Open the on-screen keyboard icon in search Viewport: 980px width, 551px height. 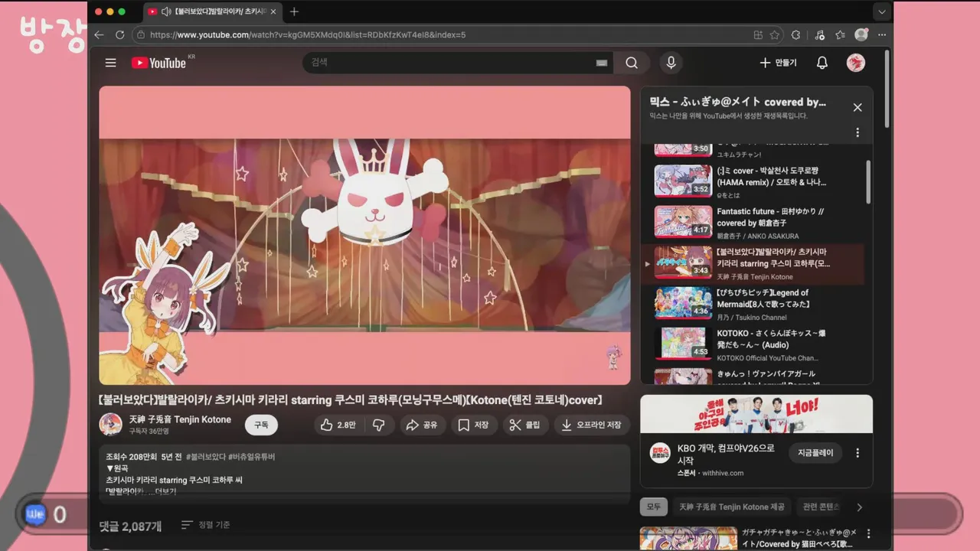(602, 63)
